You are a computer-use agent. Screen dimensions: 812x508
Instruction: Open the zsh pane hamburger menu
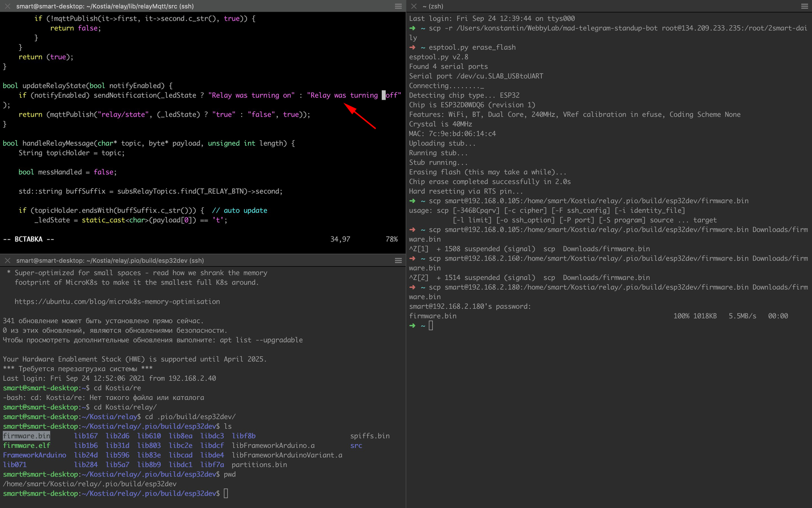(x=805, y=6)
